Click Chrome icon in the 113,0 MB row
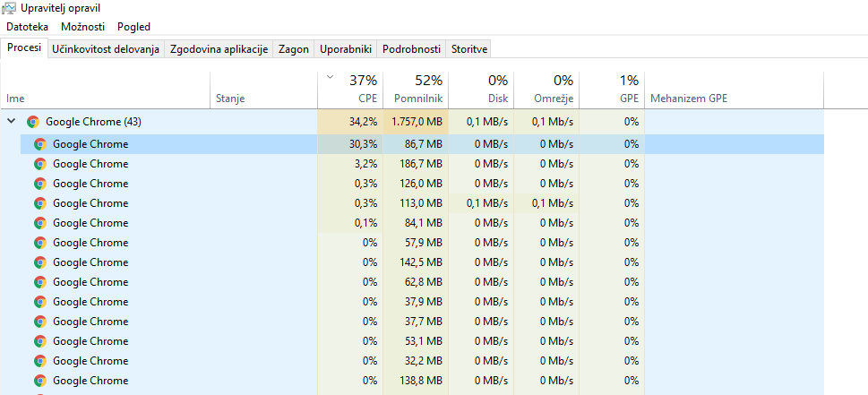 pos(39,203)
